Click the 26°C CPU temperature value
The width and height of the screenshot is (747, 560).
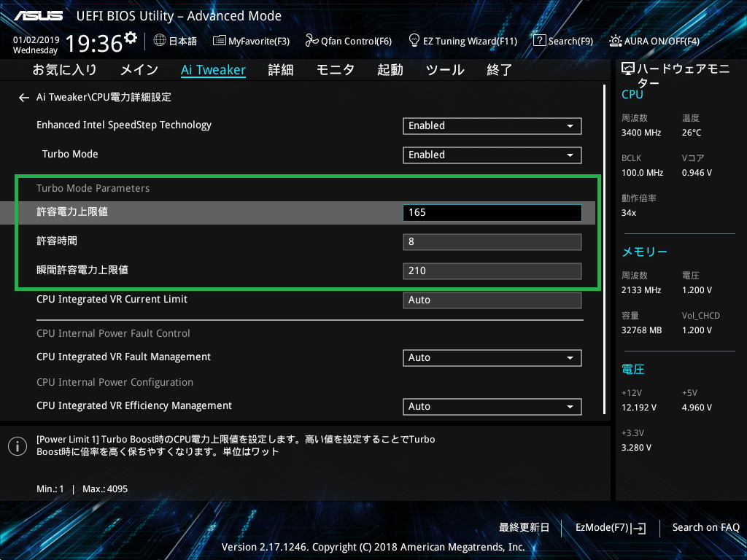click(x=692, y=133)
